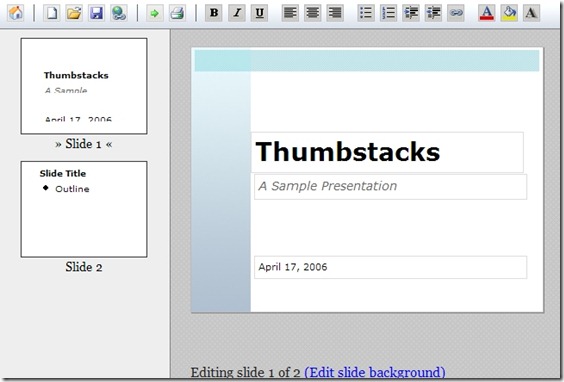Align text to the left
Viewport: 564px width, 382px height.
click(290, 13)
